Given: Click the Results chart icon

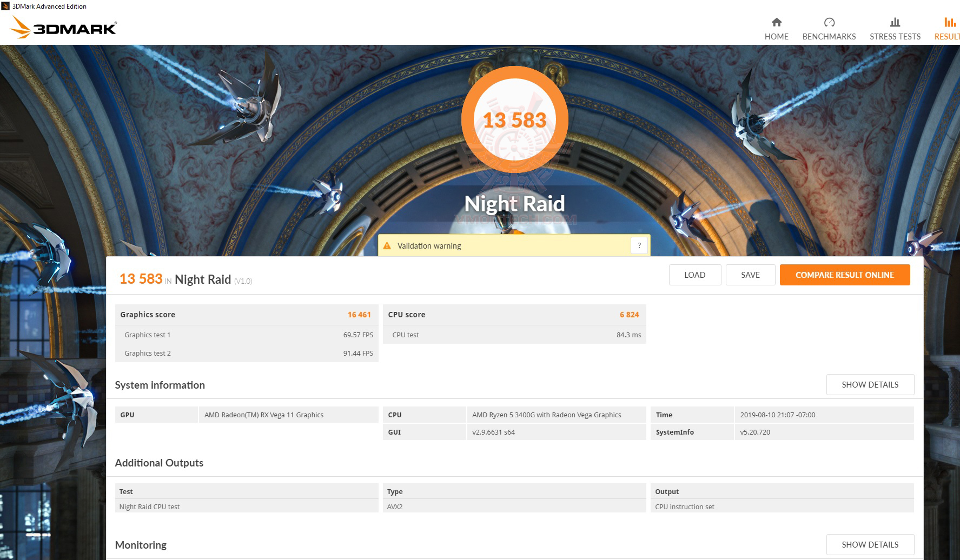Looking at the screenshot, I should pyautogui.click(x=950, y=22).
